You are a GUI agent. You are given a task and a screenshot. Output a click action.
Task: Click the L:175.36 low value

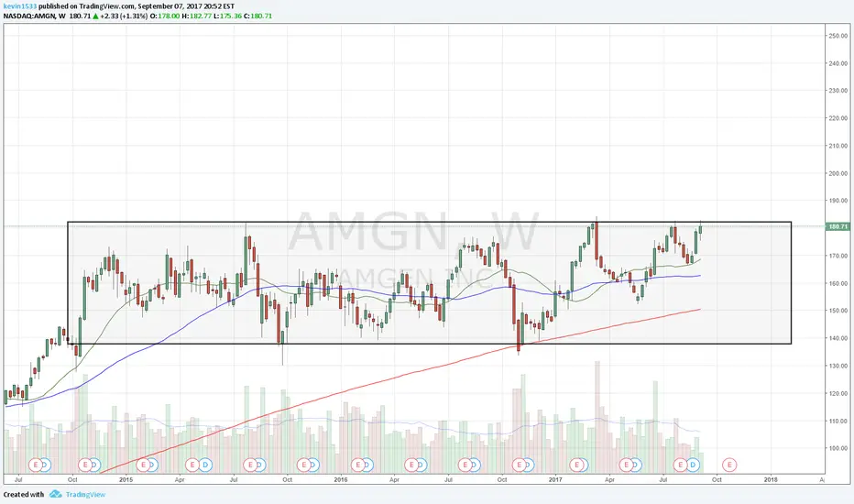(x=227, y=16)
